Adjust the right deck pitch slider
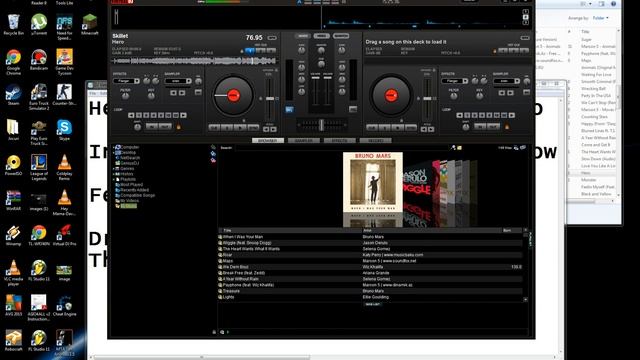 [x=427, y=98]
